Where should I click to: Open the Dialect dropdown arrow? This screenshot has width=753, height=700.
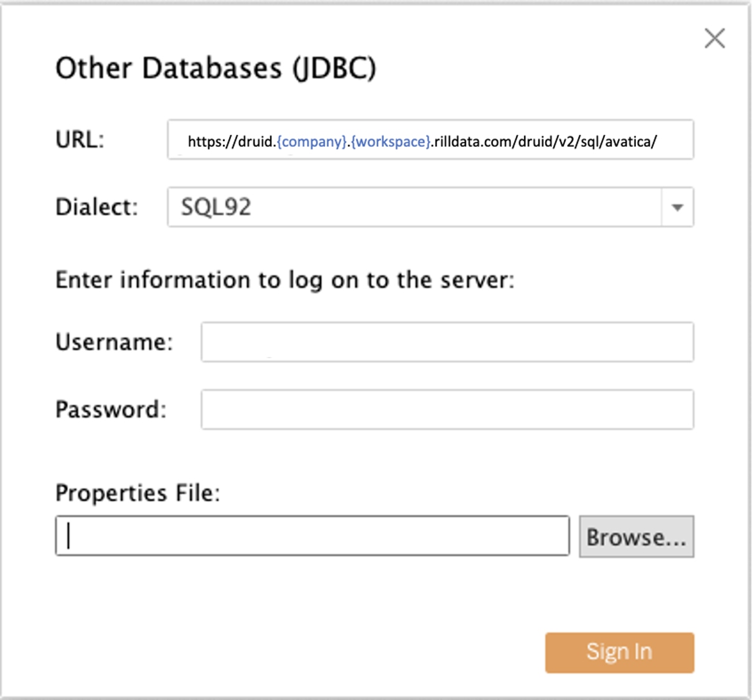pos(677,207)
